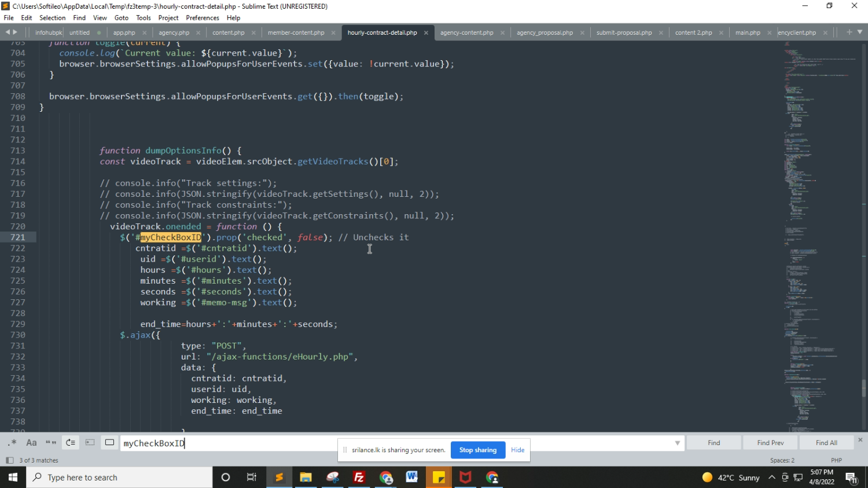This screenshot has width=868, height=488.
Task: Click the in-selection search icon
Action: click(x=90, y=443)
